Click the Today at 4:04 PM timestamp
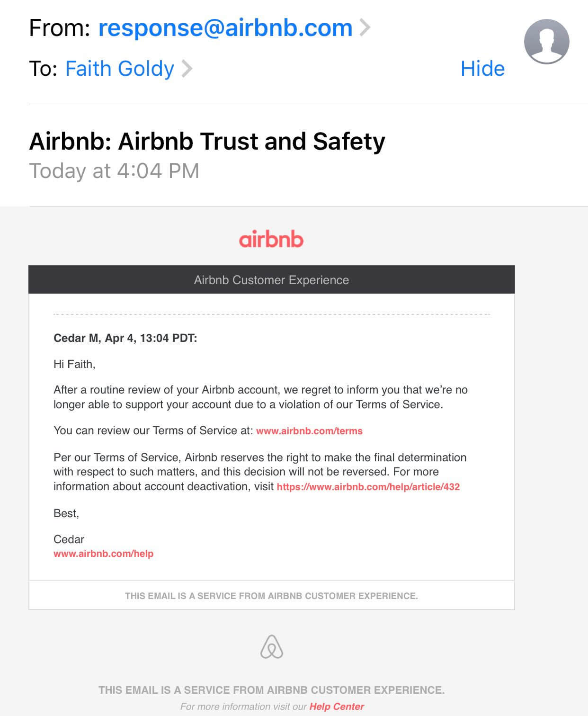This screenshot has width=588, height=716. coord(114,171)
